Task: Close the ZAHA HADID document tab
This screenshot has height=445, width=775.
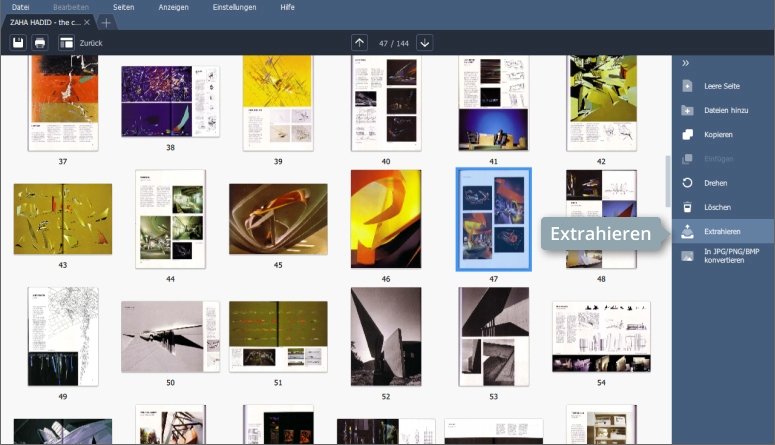Action: click(x=87, y=22)
